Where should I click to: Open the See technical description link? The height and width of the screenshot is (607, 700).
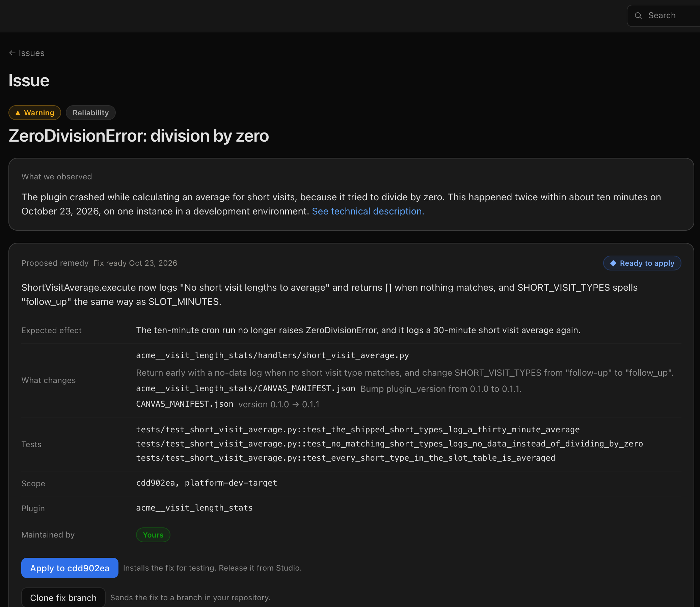tap(368, 211)
